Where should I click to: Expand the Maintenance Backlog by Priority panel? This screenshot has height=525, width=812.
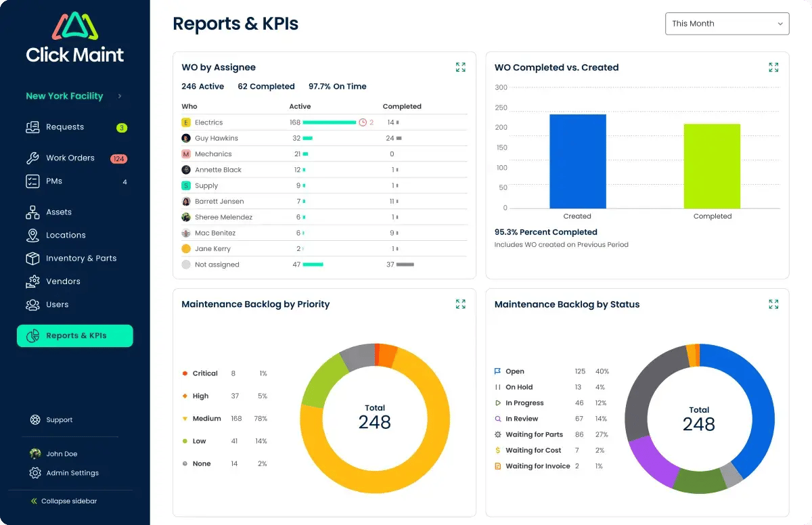coord(460,304)
